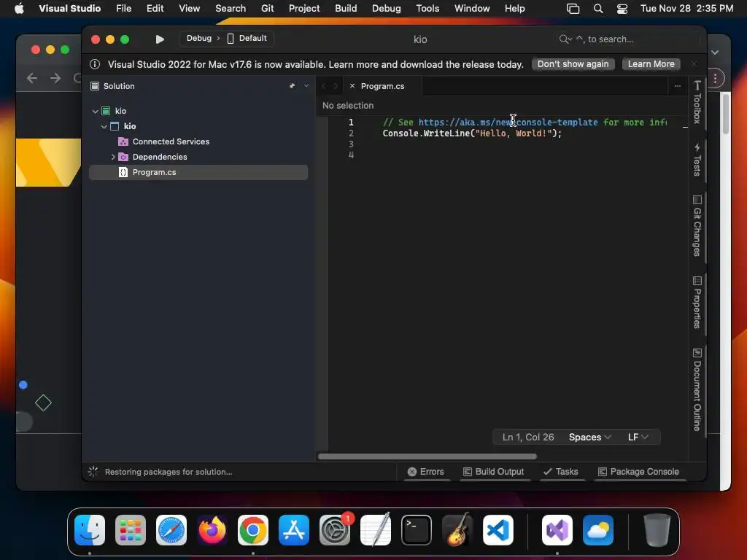Open the Build menu
The width and height of the screenshot is (747, 560).
coord(346,9)
